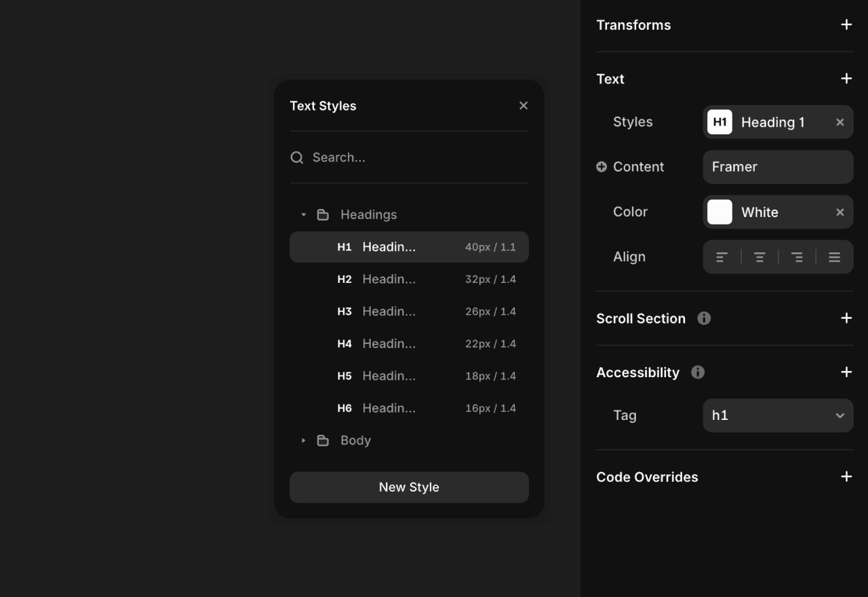Click the plus icon beside Text section
868x597 pixels.
point(846,79)
